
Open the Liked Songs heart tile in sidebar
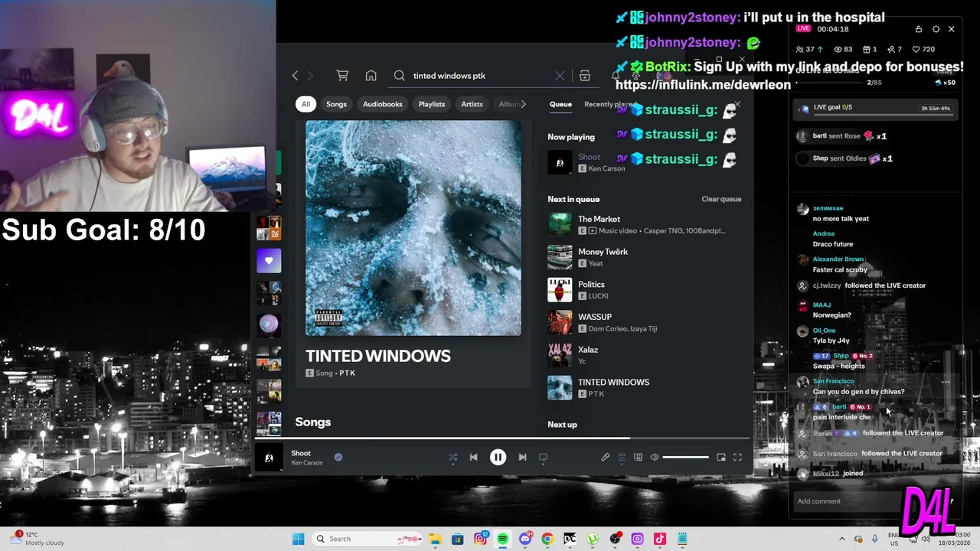pos(269,260)
